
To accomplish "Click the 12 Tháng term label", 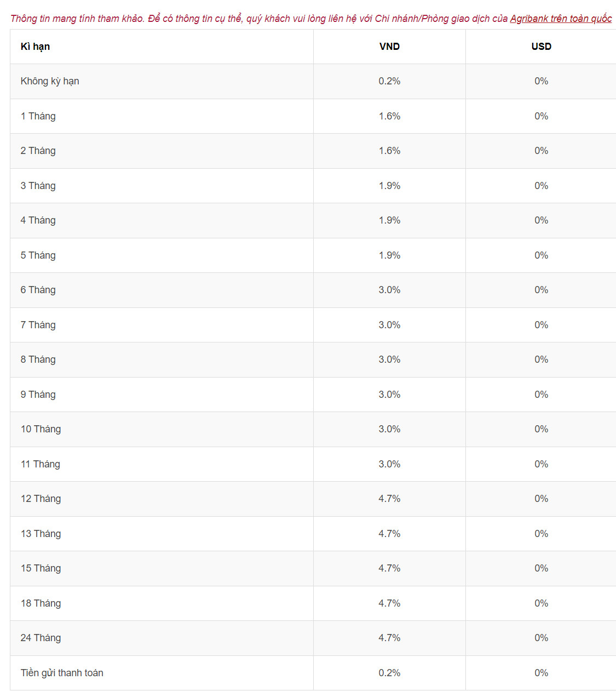I will (x=41, y=499).
